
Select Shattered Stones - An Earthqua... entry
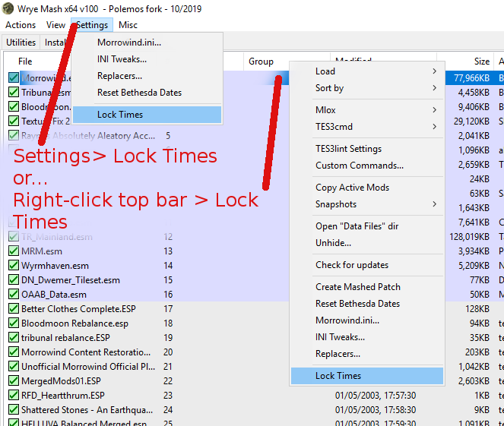coord(87,410)
